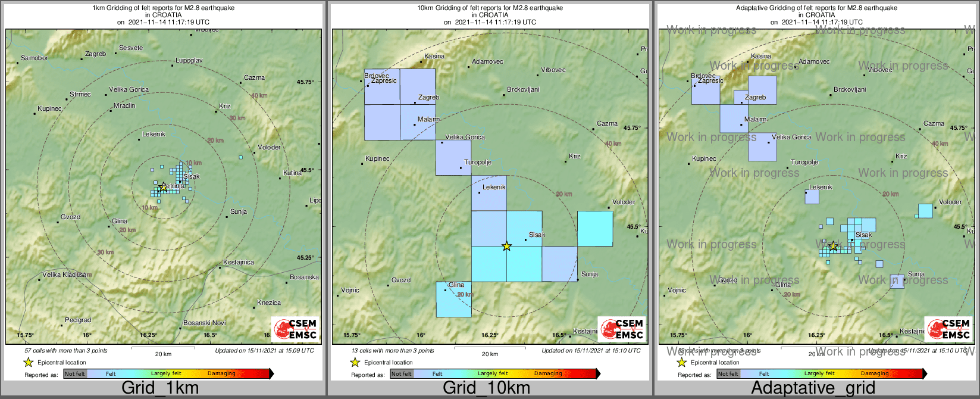Click the Brckovljani label in Grid_10km map
Viewport: 980px width, 399px height.
tap(523, 89)
